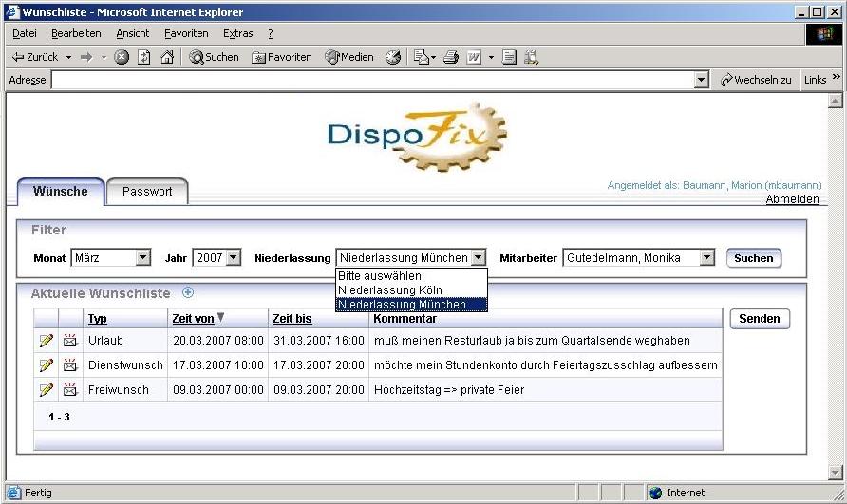This screenshot has height=504, width=847.
Task: Sort the table by Zeit bis header
Action: [292, 319]
